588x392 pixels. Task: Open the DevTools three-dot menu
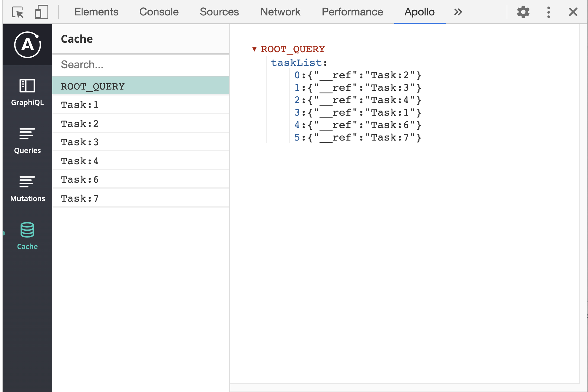point(549,12)
